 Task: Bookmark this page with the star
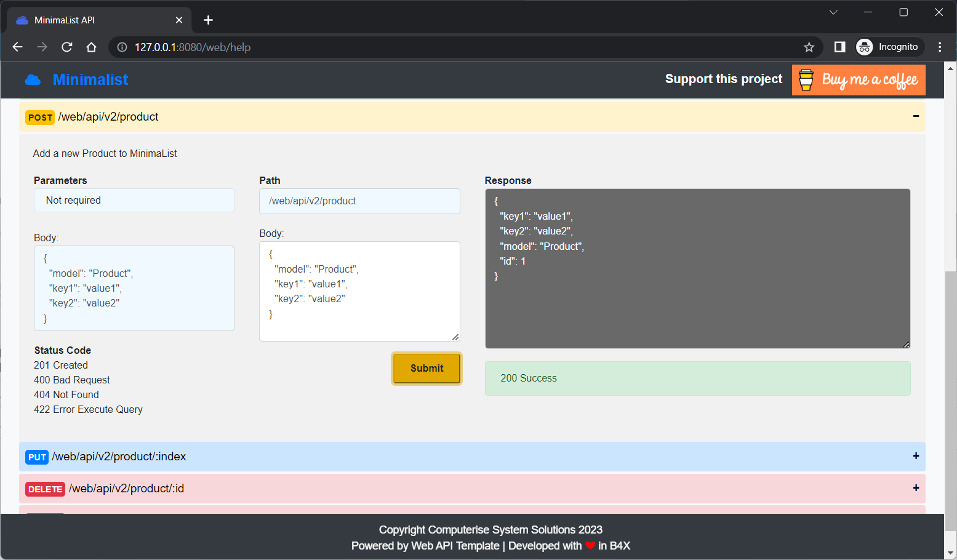tap(809, 47)
